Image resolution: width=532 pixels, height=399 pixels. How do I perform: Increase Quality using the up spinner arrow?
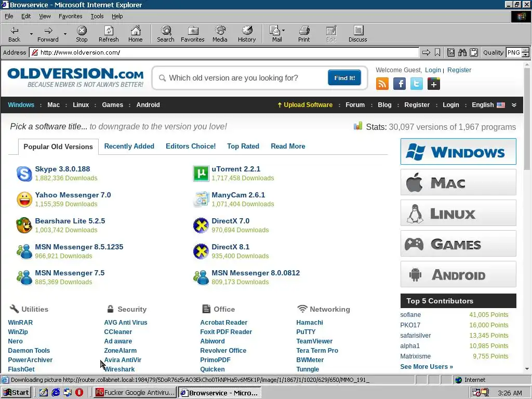[526, 50]
